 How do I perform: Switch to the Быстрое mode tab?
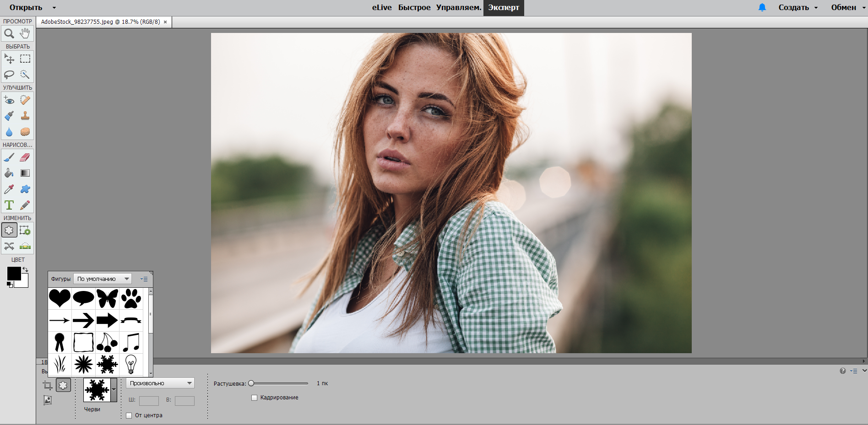(x=414, y=7)
